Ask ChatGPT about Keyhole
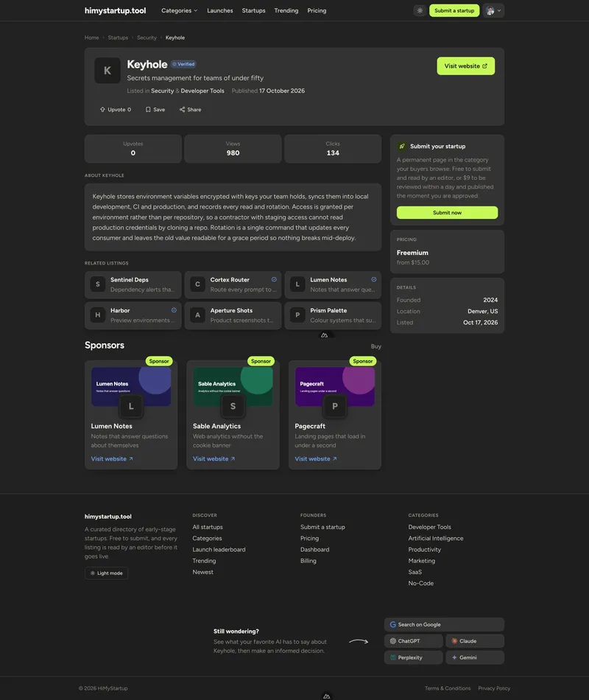The width and height of the screenshot is (589, 700). [413, 641]
